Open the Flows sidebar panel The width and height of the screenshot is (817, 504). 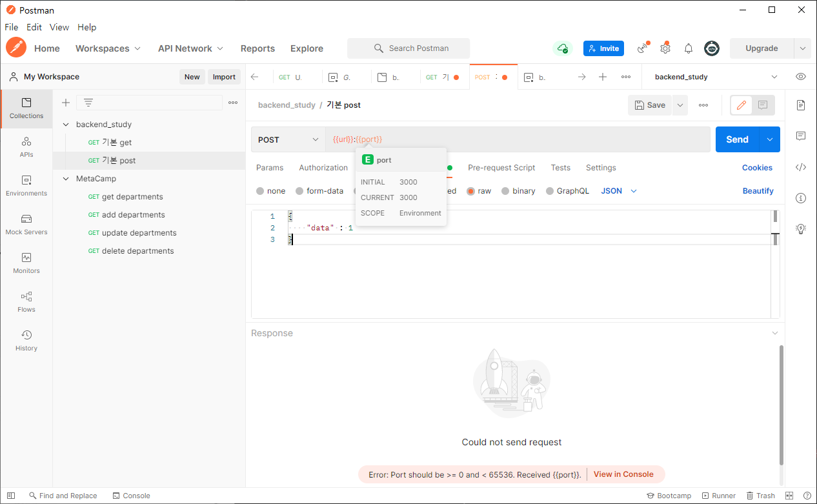(26, 302)
